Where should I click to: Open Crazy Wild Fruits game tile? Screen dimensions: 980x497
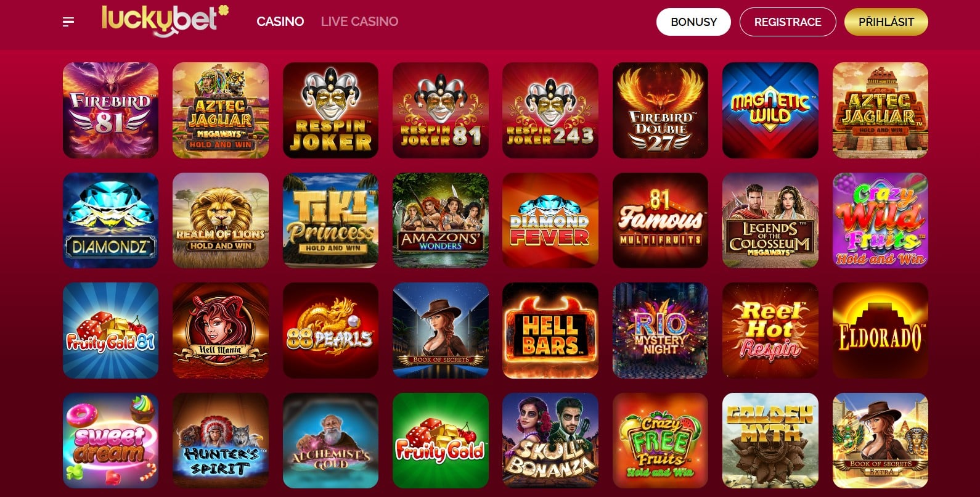pos(880,220)
